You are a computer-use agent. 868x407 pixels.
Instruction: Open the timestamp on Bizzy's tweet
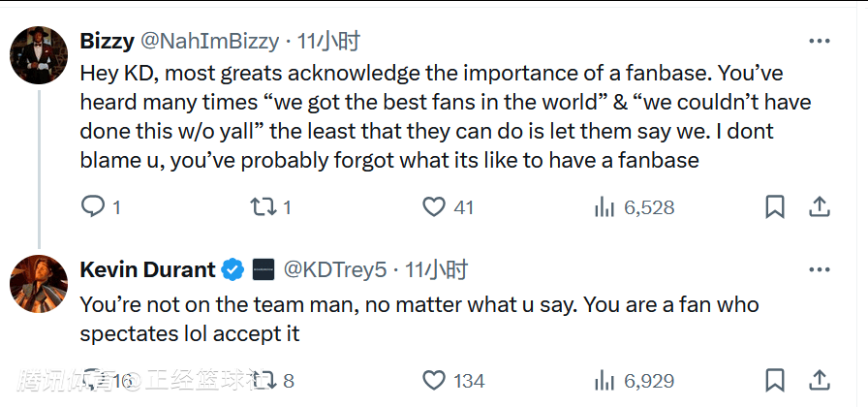[x=329, y=41]
